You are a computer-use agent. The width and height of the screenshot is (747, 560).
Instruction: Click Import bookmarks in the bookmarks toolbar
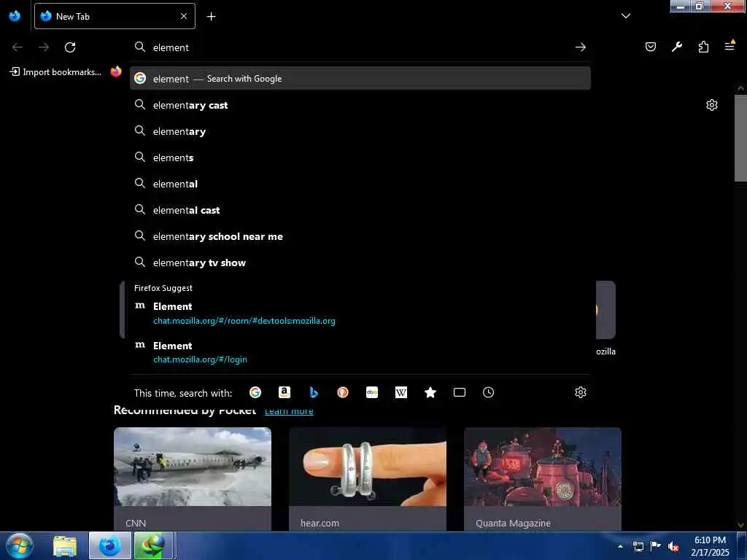[x=55, y=72]
